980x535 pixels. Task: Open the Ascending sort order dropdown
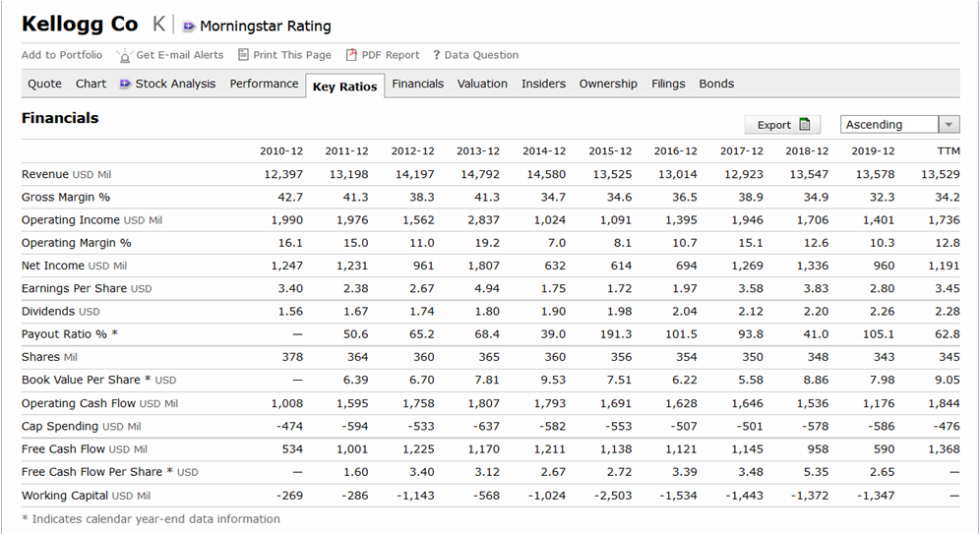[x=889, y=125]
